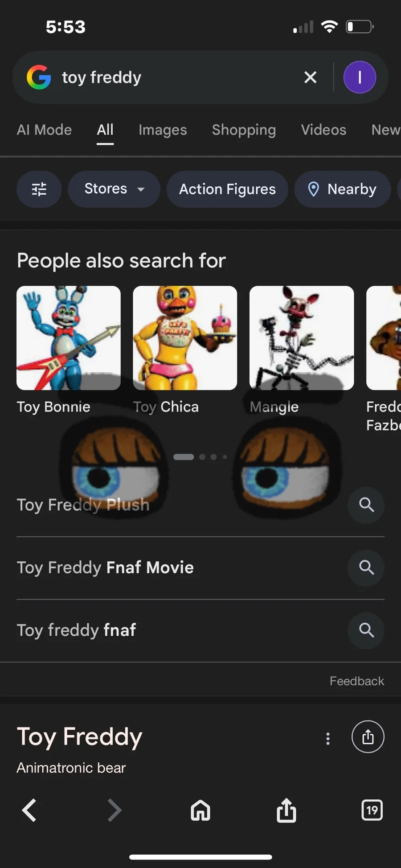Tap search icon beside Toy freddy fnaf

[x=366, y=630]
